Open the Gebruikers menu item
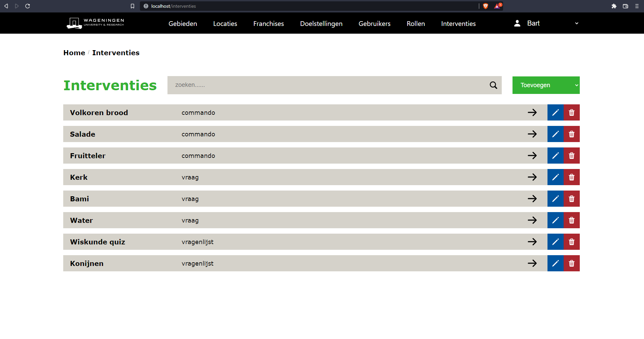Image resolution: width=644 pixels, height=339 pixels. 374,24
